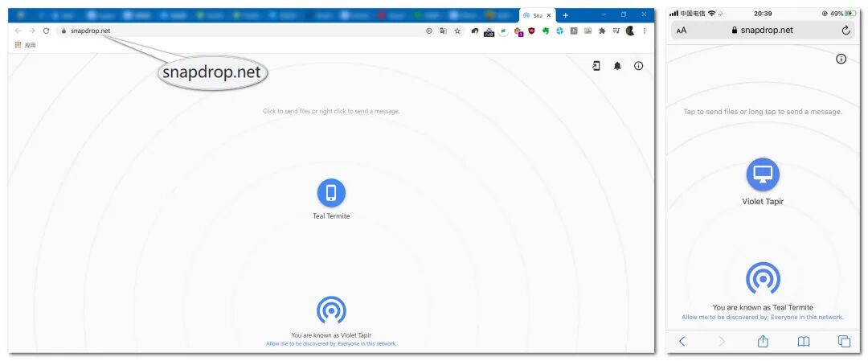Click the blue circular extension icon
Viewport: 868px width, 361px height.
tap(559, 31)
